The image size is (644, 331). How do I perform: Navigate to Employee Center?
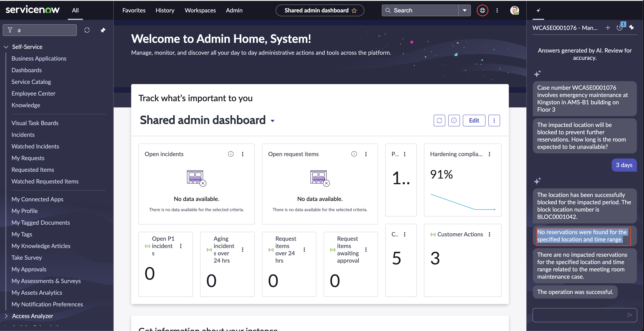tap(34, 94)
